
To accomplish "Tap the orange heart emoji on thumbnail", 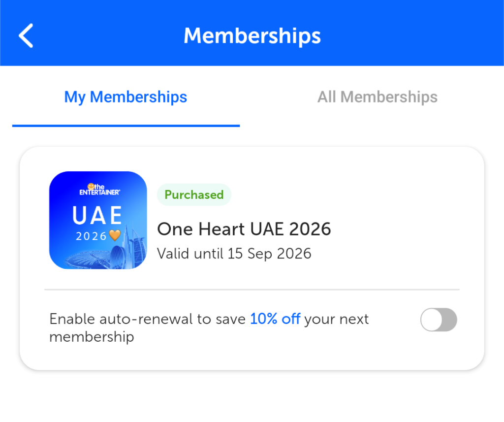I will (115, 236).
